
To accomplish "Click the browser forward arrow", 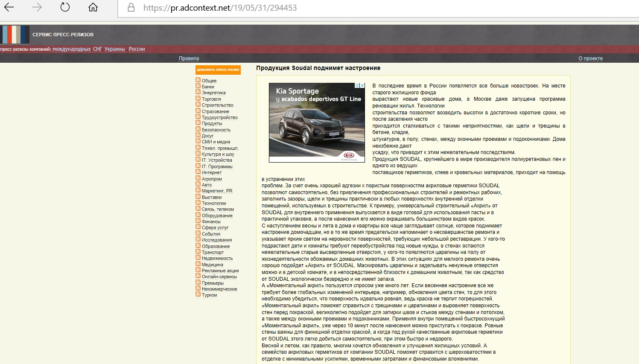I will [37, 7].
